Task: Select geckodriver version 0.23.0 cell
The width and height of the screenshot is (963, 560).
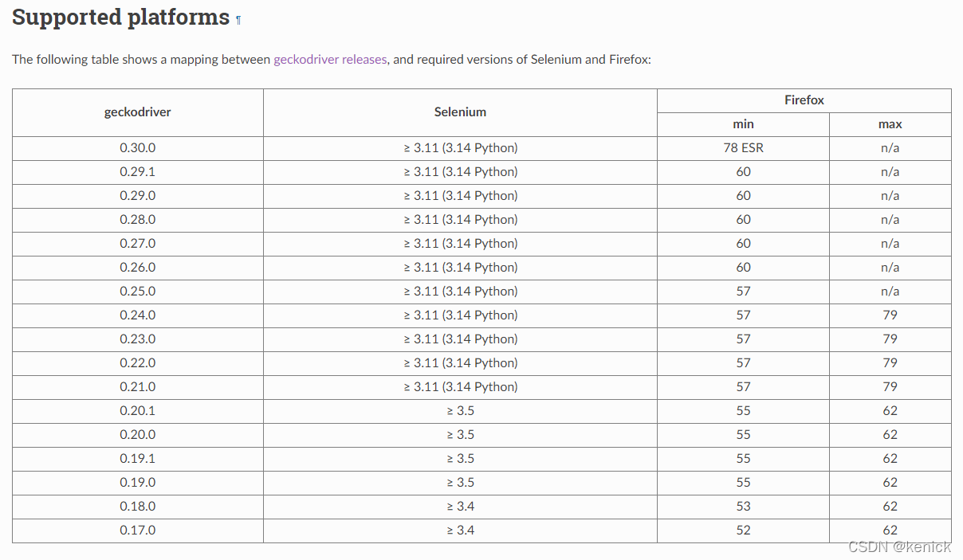Action: (138, 339)
